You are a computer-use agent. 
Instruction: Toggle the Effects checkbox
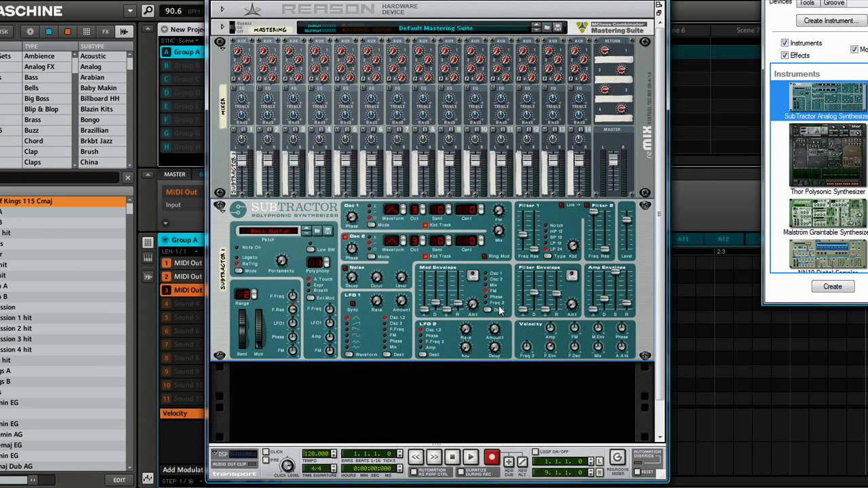pos(785,55)
